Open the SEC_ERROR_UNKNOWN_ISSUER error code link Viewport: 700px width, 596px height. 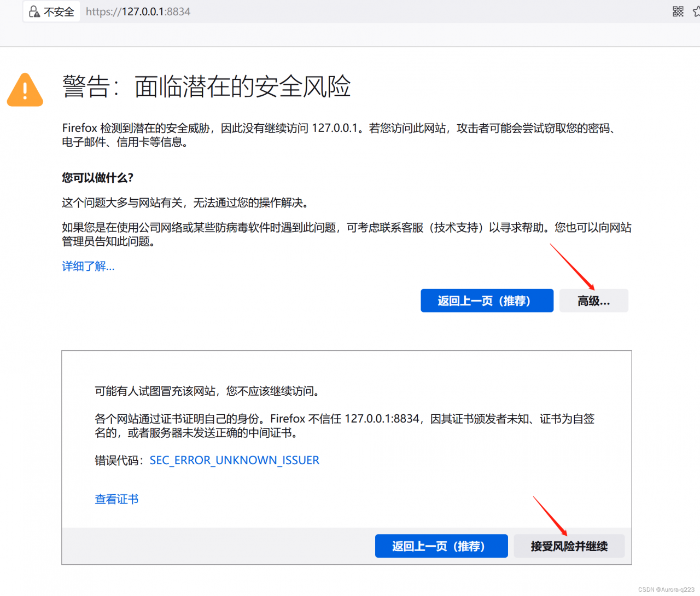235,460
